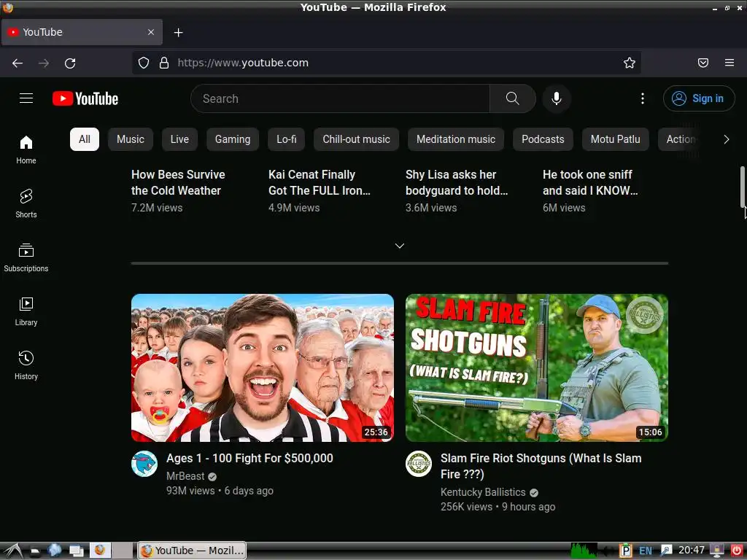Expand Shorts shelf with down chevron
747x560 pixels.
[400, 246]
